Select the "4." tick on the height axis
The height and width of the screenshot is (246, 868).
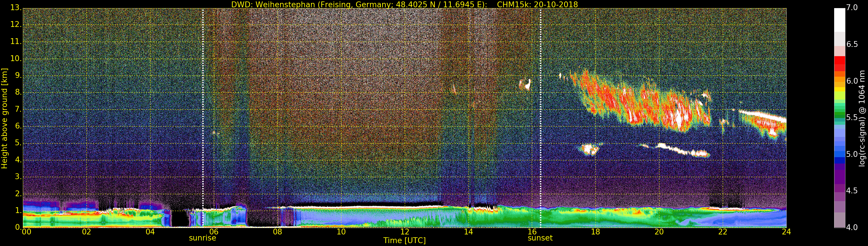18,160
